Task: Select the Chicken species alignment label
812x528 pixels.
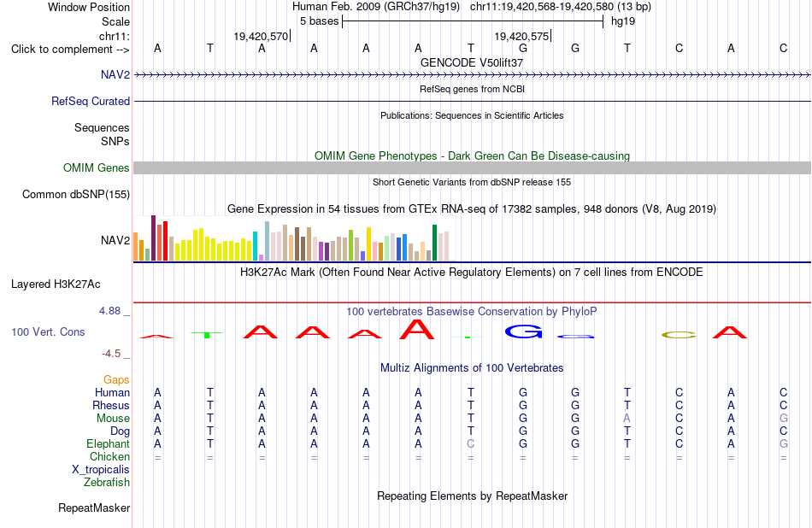Action: [x=109, y=456]
